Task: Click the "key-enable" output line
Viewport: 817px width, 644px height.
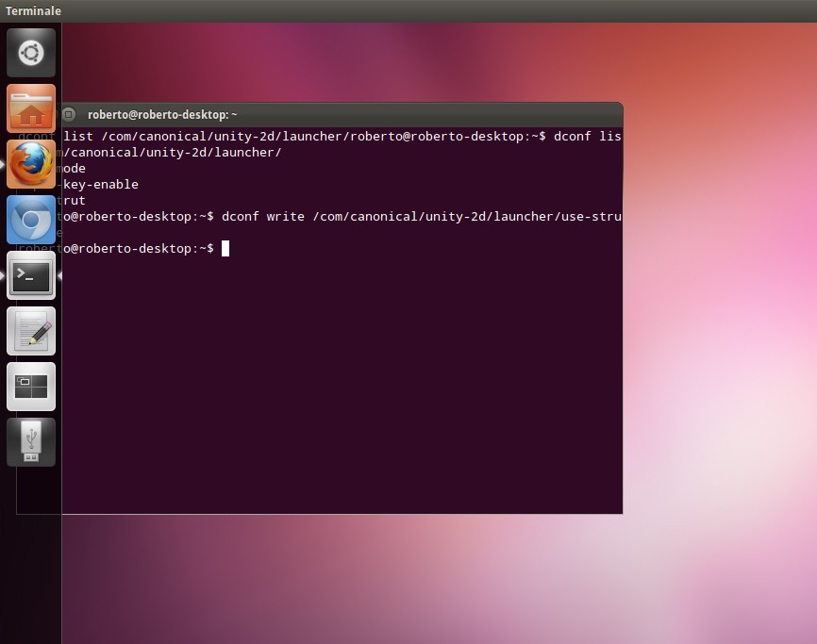Action: click(x=101, y=184)
